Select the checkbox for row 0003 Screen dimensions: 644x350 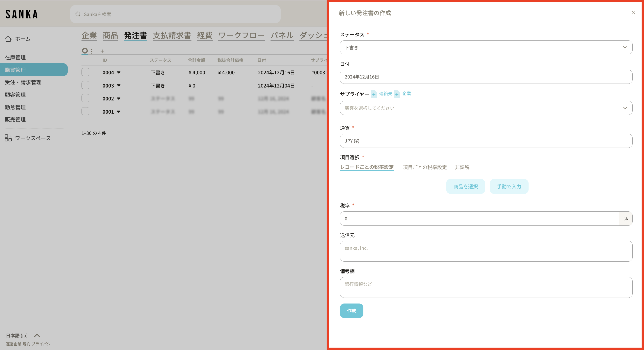[x=85, y=85]
